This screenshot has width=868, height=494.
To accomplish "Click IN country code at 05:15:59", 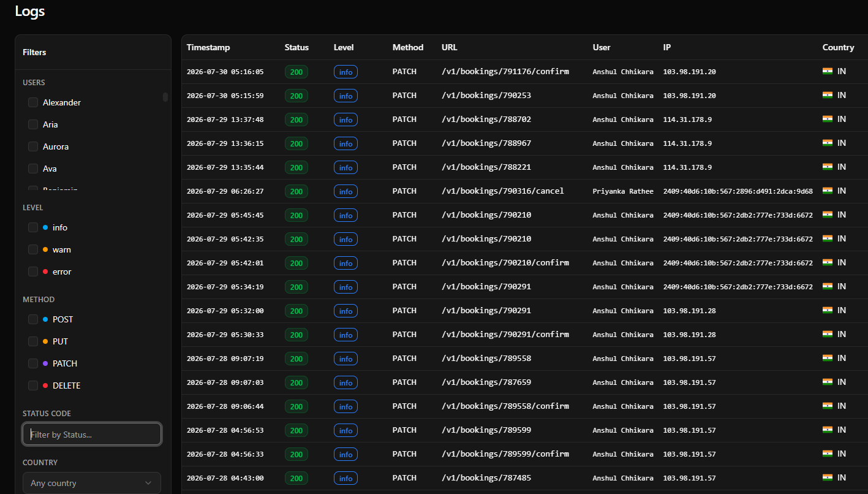I will click(x=842, y=95).
